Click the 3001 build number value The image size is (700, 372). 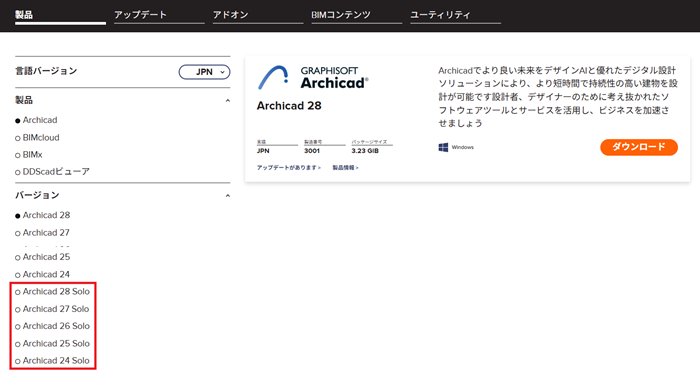coord(312,151)
